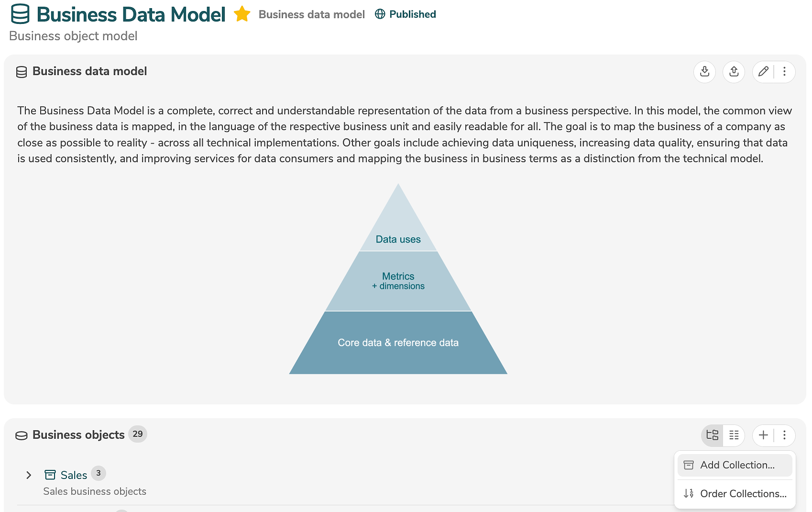Click the Metrics + dimensions pyramid tier
The width and height of the screenshot is (812, 512).
pyautogui.click(x=398, y=281)
